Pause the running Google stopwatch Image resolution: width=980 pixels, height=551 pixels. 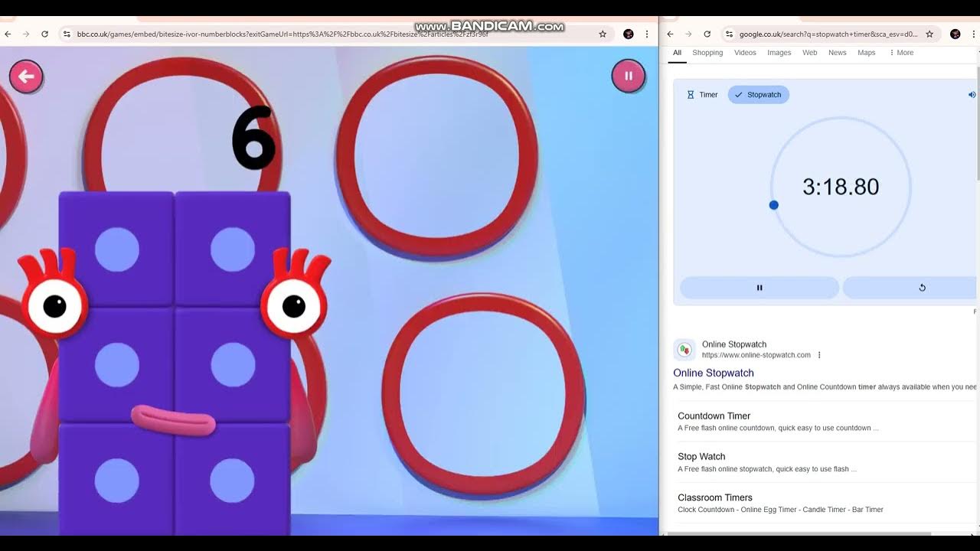coord(759,288)
